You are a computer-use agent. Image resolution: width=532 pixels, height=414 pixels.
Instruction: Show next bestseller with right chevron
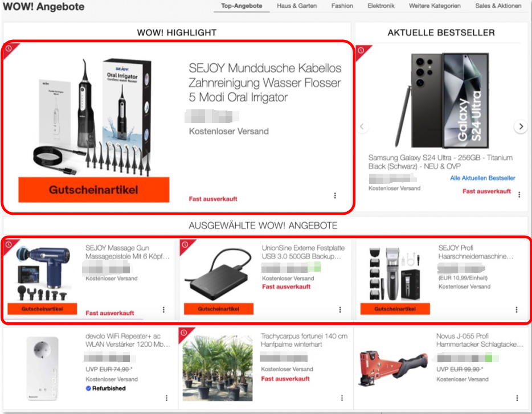pos(521,126)
